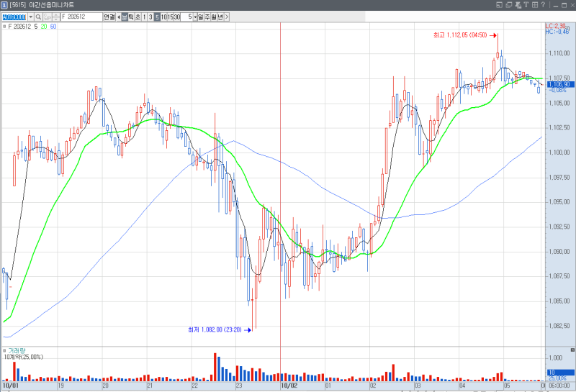Viewport: 576px width, 392px height.
Task: Click the current price tag 1,106.90
Action: click(560, 84)
